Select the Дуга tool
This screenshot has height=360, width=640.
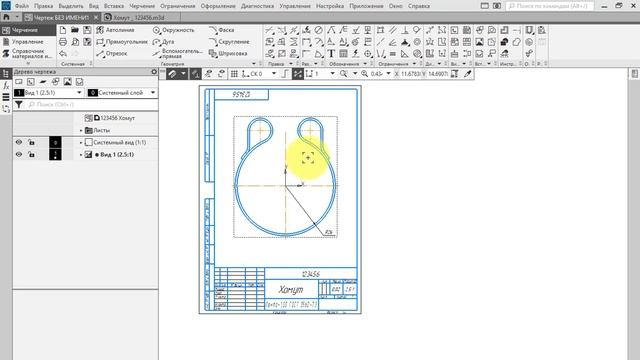163,42
